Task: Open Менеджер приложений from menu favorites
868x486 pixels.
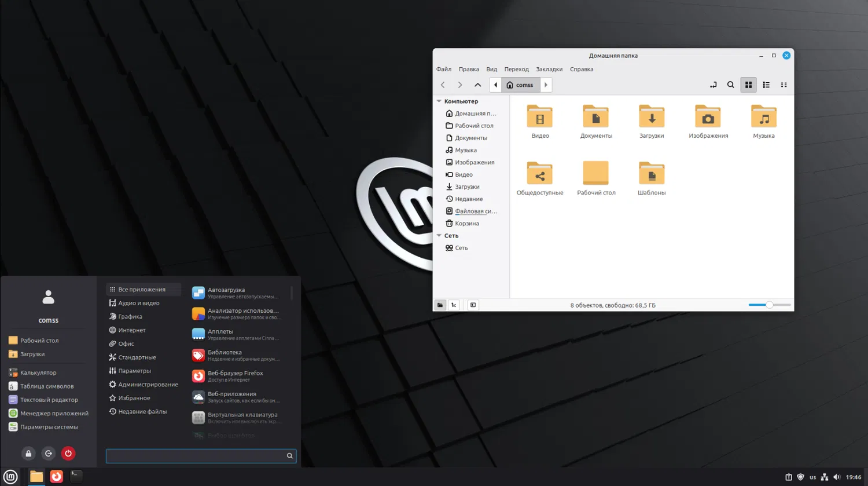Action: (x=49, y=414)
